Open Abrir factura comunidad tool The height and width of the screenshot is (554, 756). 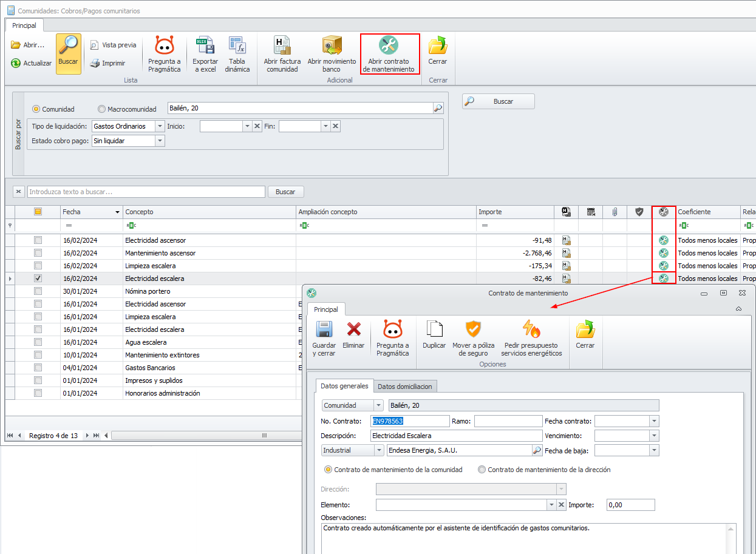tap(282, 46)
